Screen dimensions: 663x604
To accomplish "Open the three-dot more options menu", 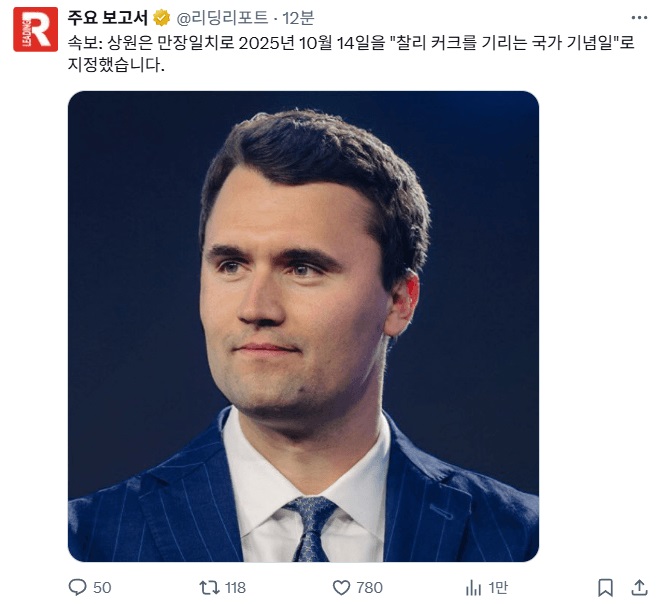I will click(638, 19).
